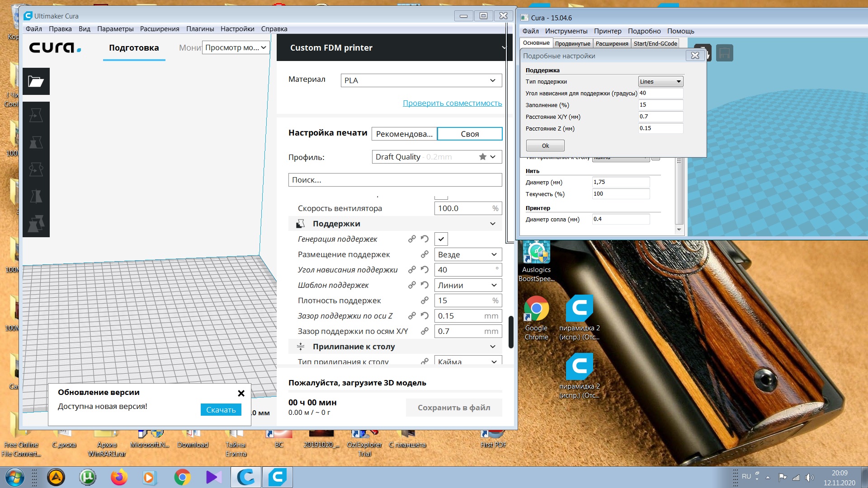Screen dimensions: 868x488
Task: Open Google Chrome desktop shortcut
Action: click(x=536, y=318)
